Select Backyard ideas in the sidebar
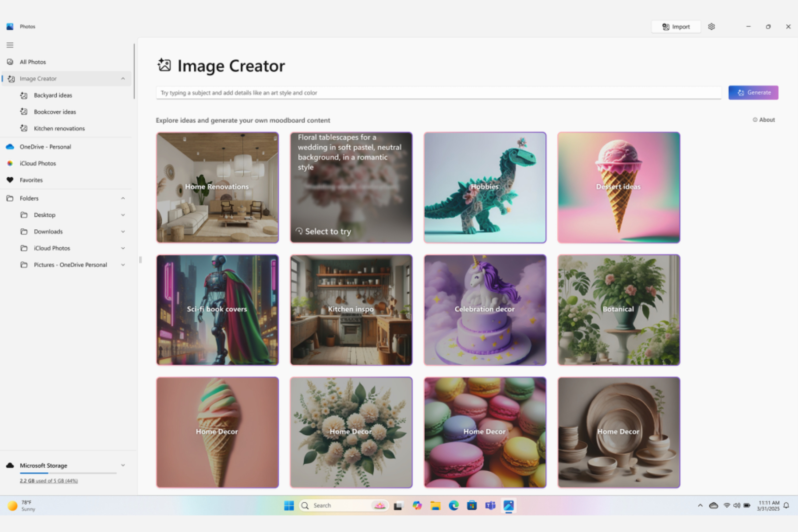Screen dimensions: 798x532 [52, 95]
